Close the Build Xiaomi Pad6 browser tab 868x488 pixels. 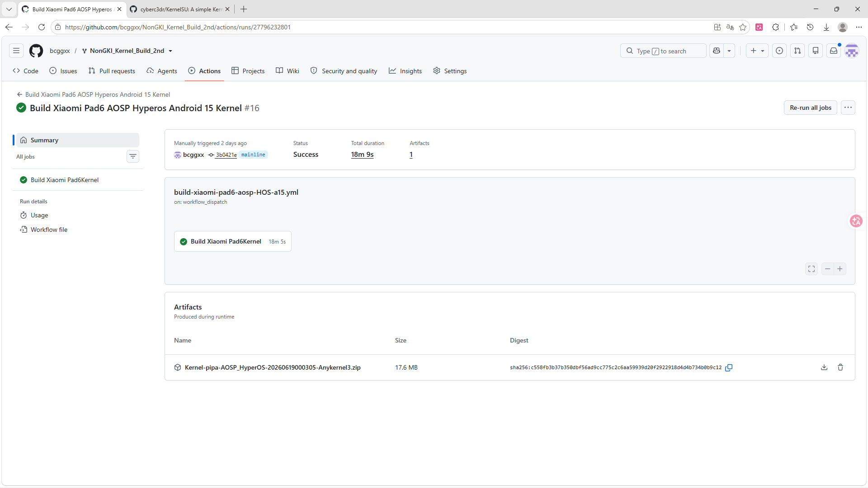119,9
